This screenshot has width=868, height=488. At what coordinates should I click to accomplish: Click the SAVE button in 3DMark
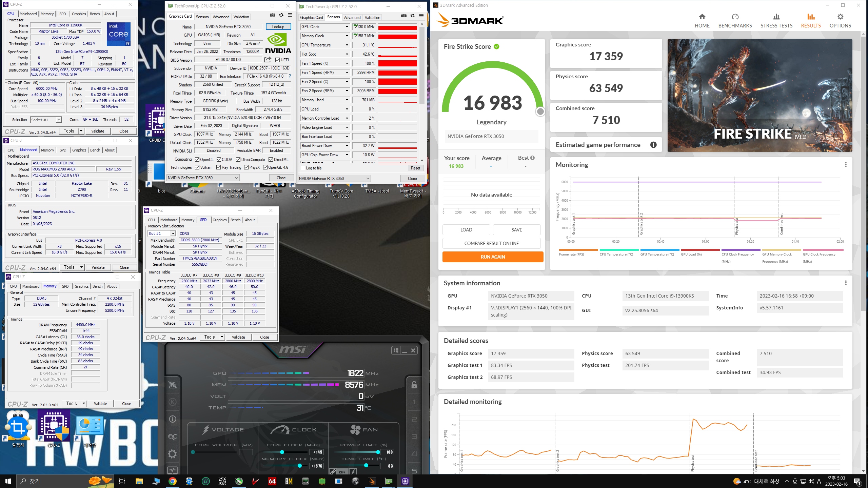(x=517, y=230)
